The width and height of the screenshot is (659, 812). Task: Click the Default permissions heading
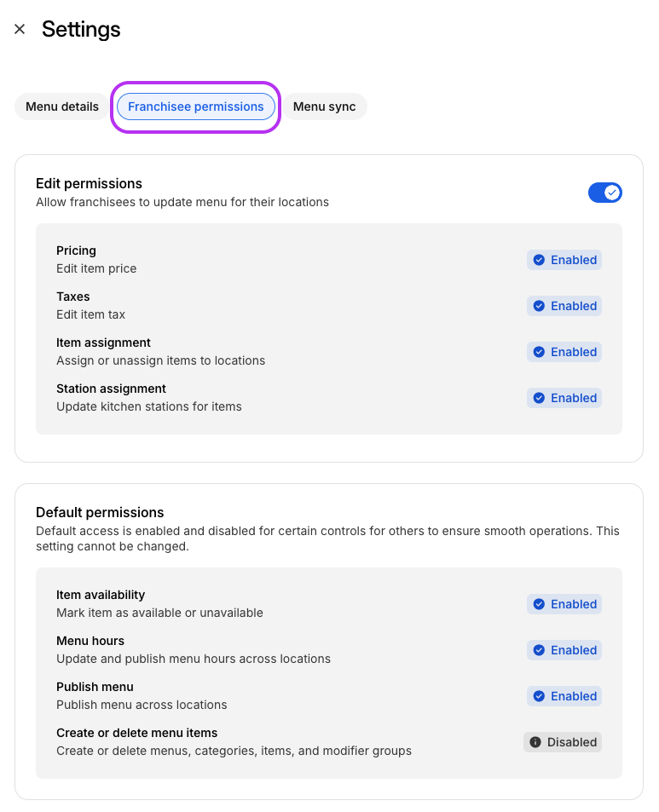coord(100,512)
